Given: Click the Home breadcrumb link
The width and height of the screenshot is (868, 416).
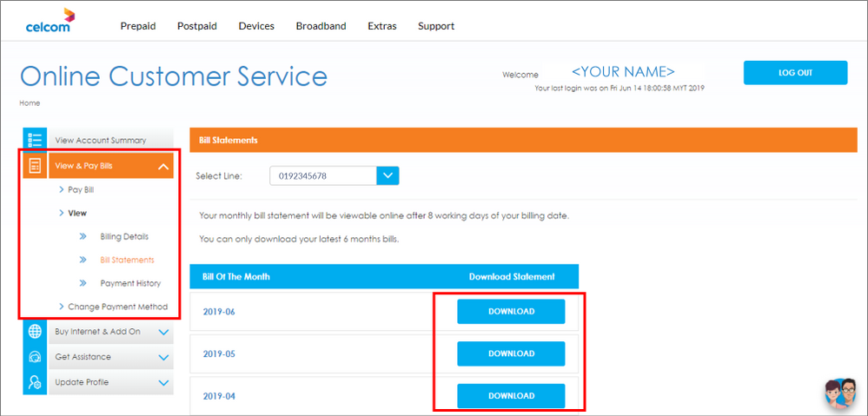Looking at the screenshot, I should point(30,102).
